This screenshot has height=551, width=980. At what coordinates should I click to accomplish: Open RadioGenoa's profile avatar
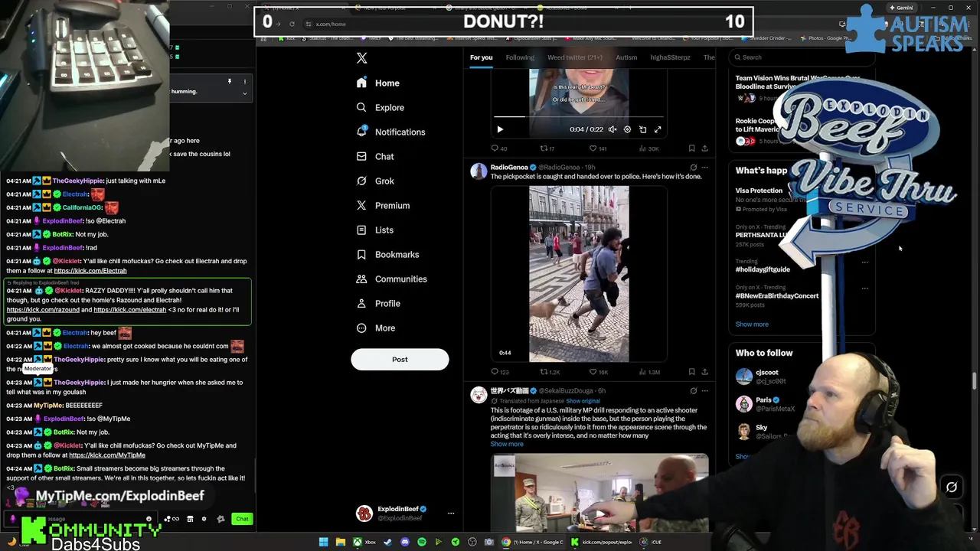(479, 171)
